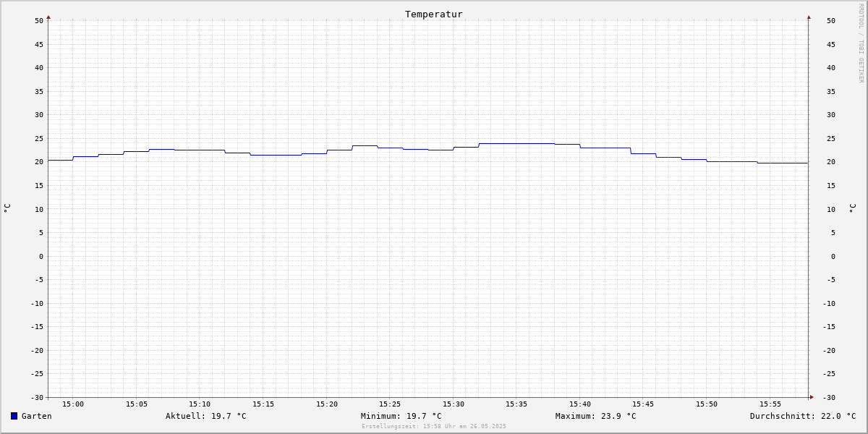Click the °C unit label on left axis
Viewport: 868px width, 434px height.
tap(7, 208)
